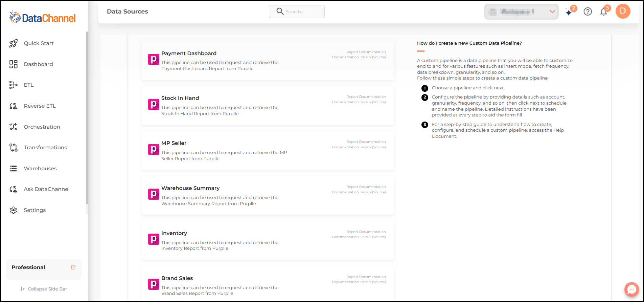The height and width of the screenshot is (302, 644).
Task: Click the Professional plan label
Action: pyautogui.click(x=28, y=267)
